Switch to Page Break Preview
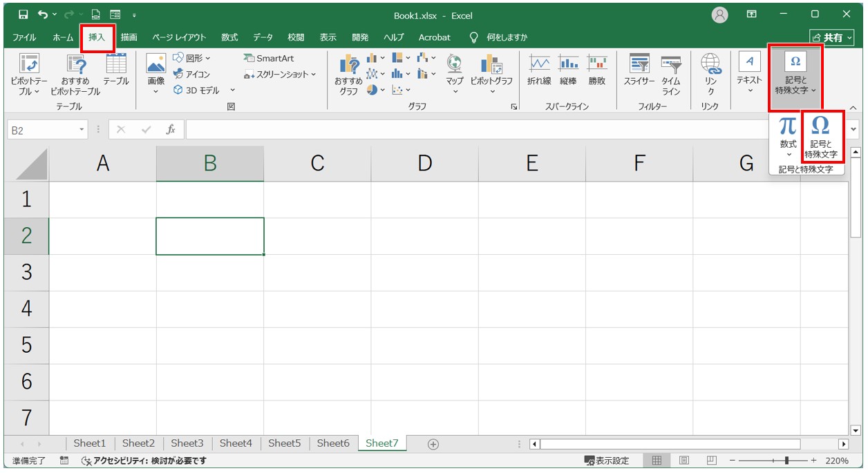 711,461
